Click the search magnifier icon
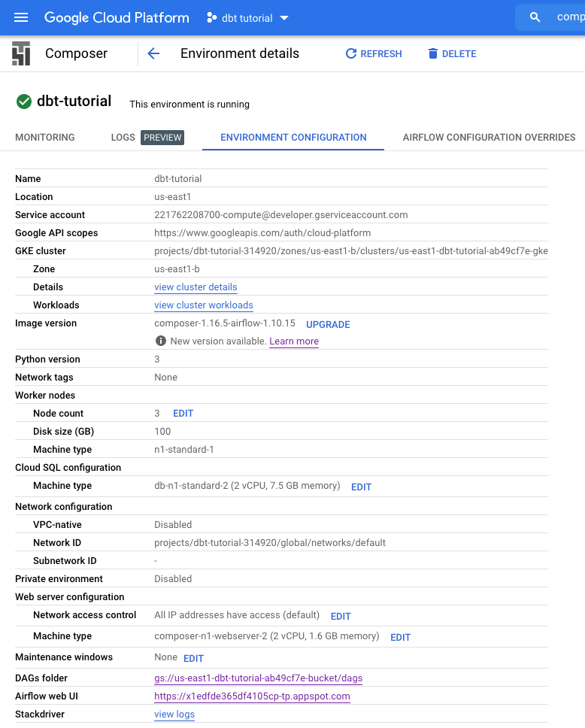 click(x=533, y=17)
